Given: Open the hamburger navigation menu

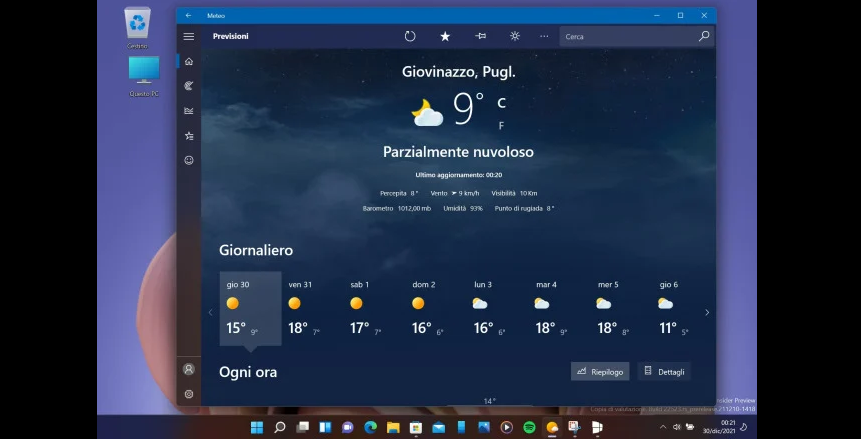Looking at the screenshot, I should tap(188, 36).
